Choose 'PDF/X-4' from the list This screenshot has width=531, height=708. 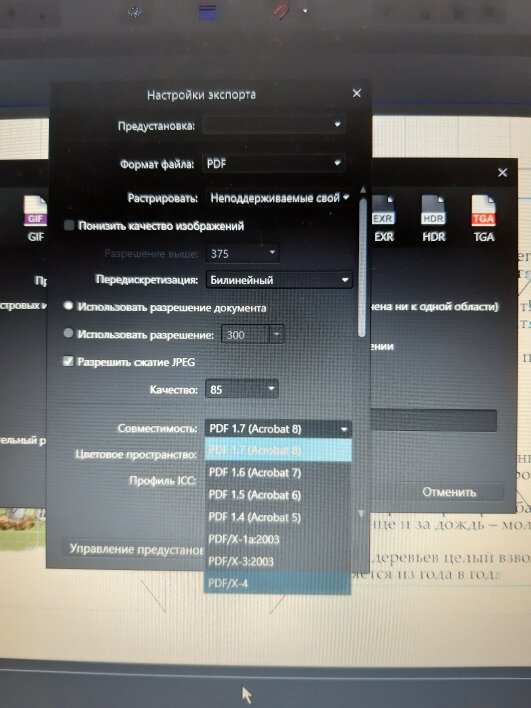click(278, 583)
